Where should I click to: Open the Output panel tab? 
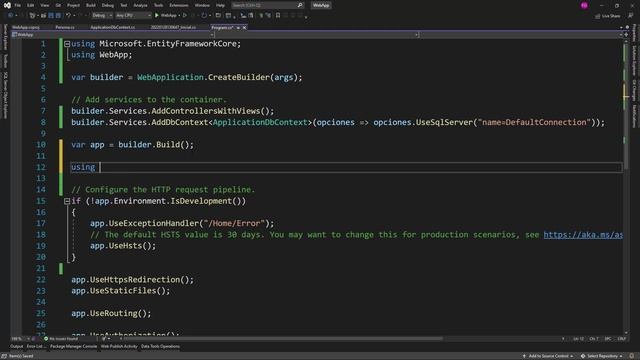(x=17, y=347)
